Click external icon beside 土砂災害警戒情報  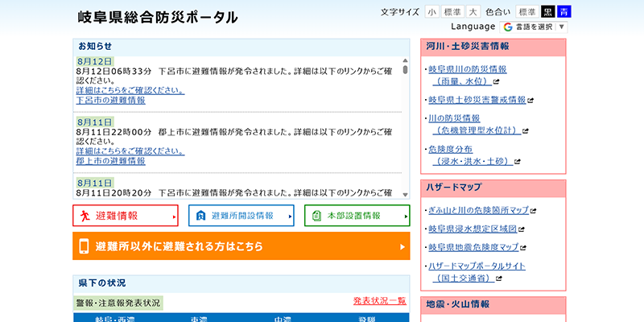[x=530, y=100]
